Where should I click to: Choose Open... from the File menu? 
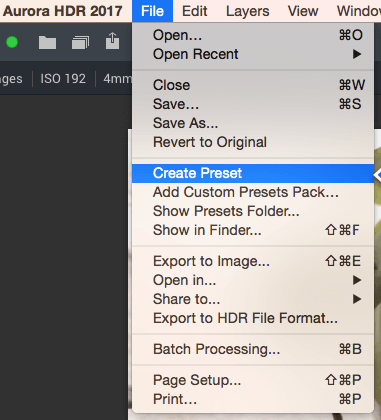click(253, 35)
